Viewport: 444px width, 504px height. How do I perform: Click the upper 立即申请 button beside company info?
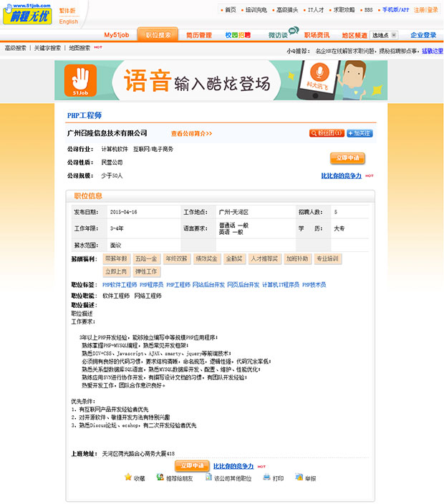click(x=347, y=157)
